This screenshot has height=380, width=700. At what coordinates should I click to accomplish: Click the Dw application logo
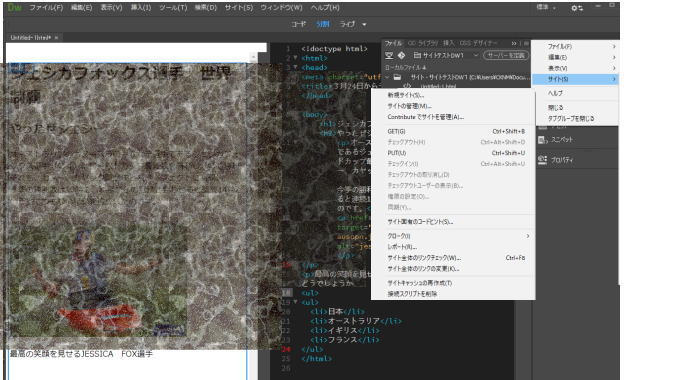(14, 8)
